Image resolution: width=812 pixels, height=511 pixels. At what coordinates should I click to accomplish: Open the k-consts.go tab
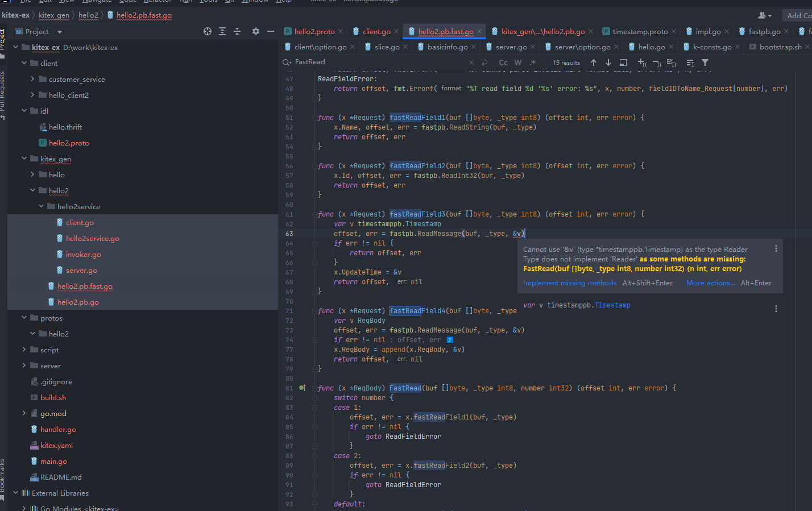(x=712, y=47)
